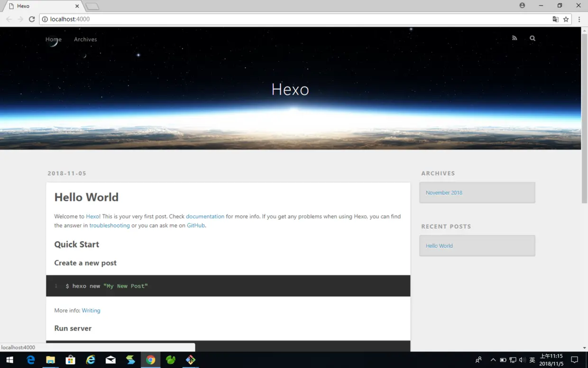Open the Action Center notifications icon
588x368 pixels.
click(574, 360)
